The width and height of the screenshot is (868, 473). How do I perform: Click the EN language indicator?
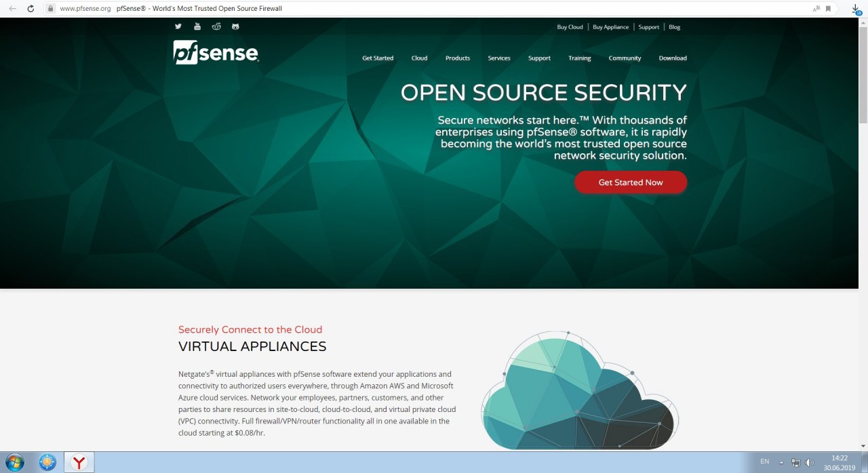(765, 461)
